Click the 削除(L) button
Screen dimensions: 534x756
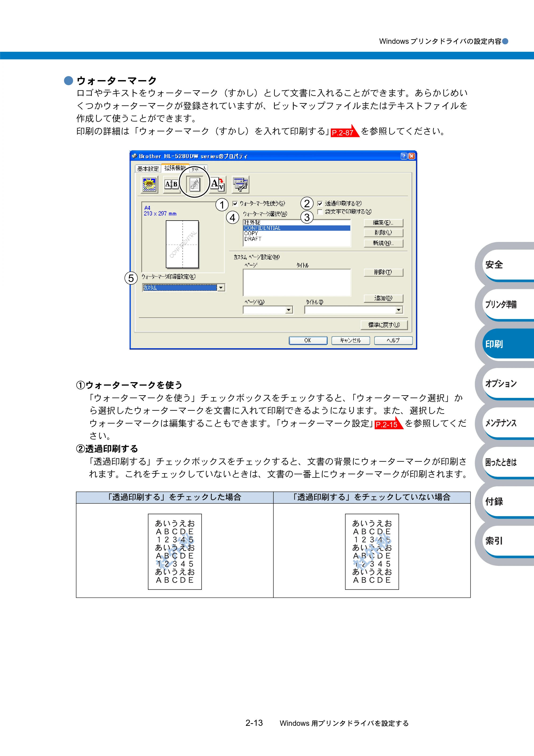click(x=383, y=233)
